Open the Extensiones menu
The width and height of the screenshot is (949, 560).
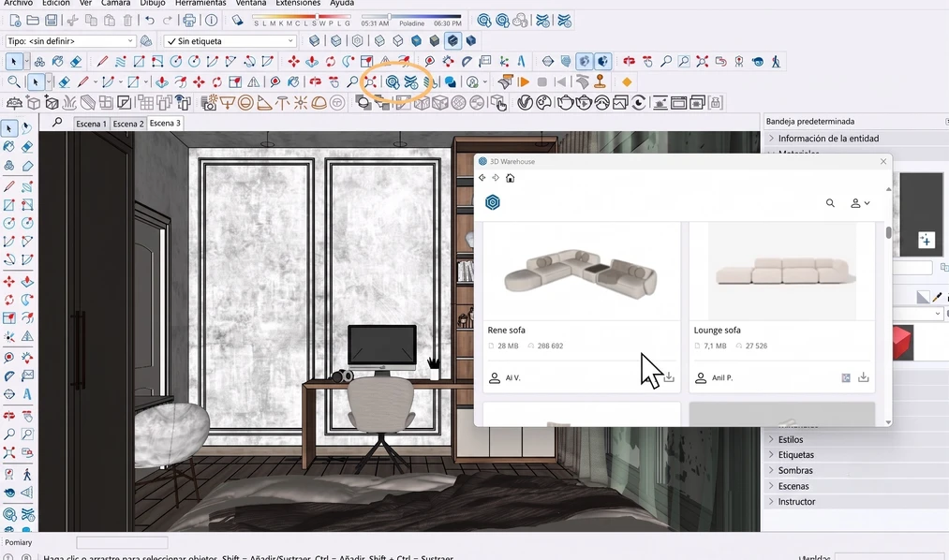click(x=298, y=3)
